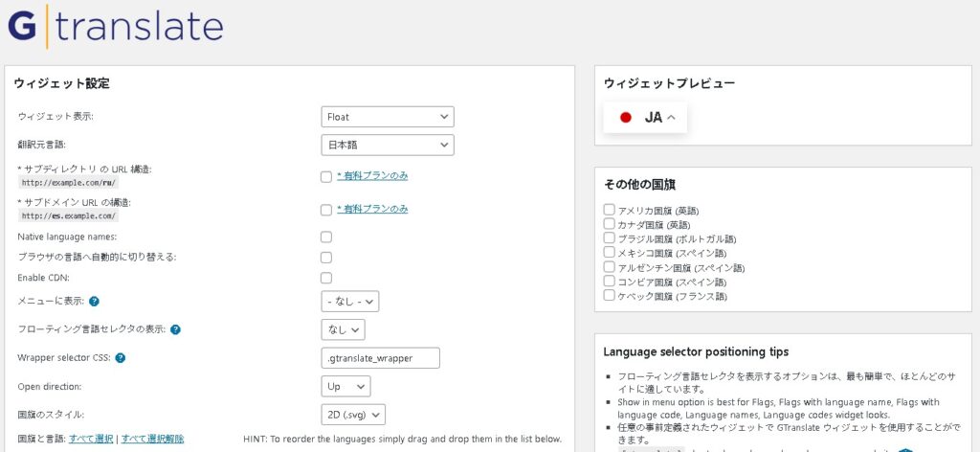Click help icon beside フローティング言語セレクタの表示
The height and width of the screenshot is (452, 980).
point(176,329)
